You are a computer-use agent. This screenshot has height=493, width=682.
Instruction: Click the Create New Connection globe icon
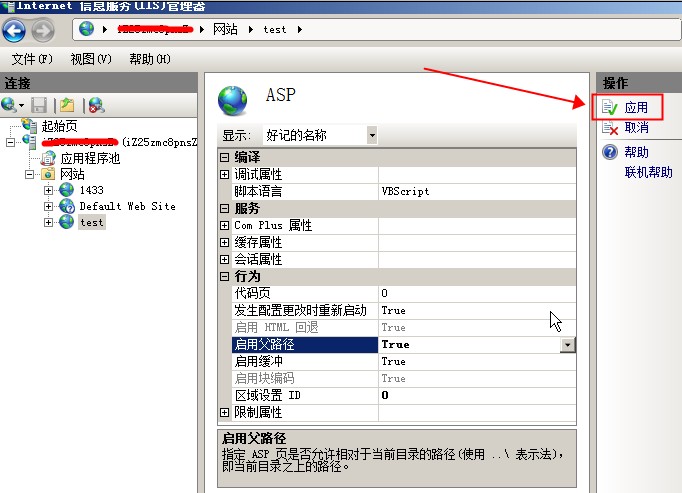coord(10,105)
